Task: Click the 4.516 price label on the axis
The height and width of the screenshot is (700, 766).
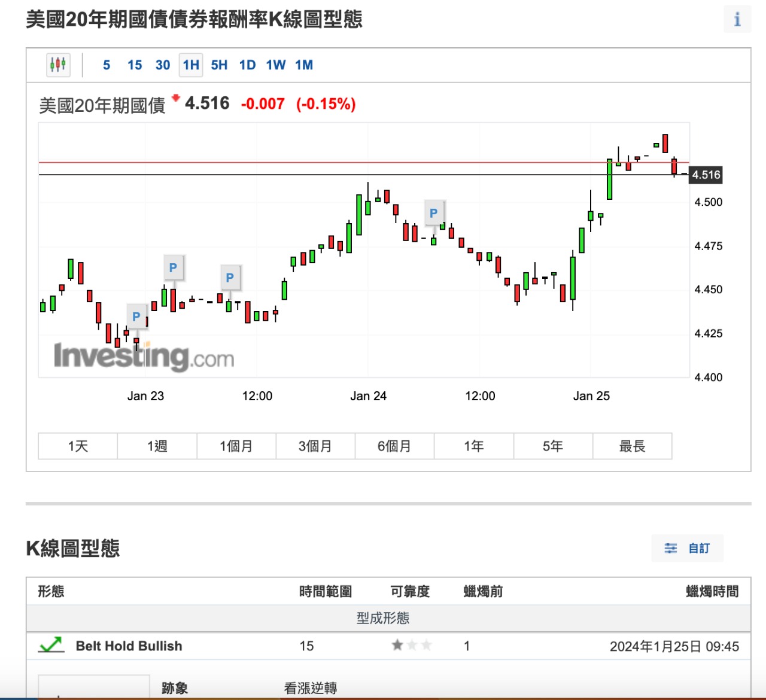Action: (706, 175)
